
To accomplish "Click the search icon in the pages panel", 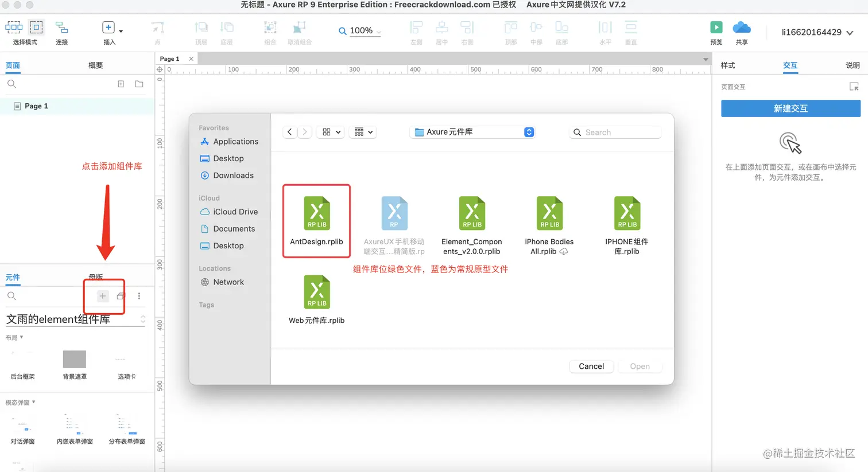I will pos(11,84).
